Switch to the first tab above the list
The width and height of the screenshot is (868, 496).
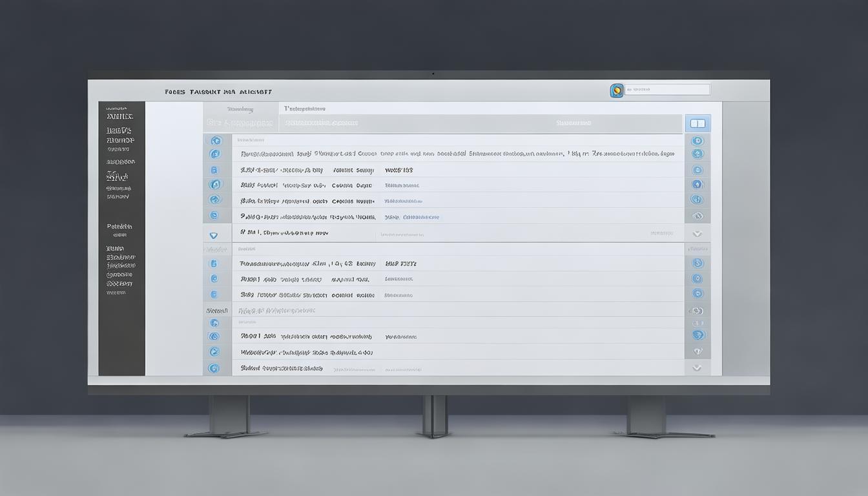click(240, 109)
